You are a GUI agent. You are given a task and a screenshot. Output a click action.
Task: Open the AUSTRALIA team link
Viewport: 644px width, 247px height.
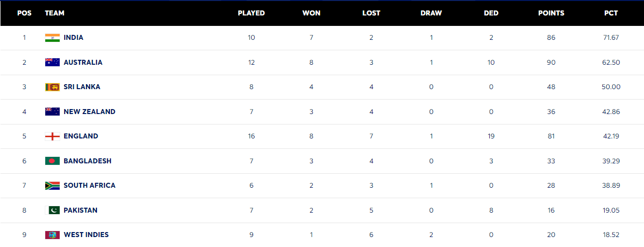(x=83, y=62)
